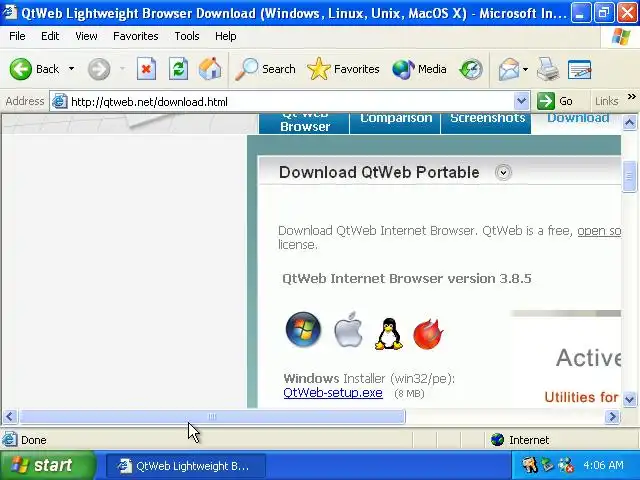
Task: Click the red flame logo icon
Action: pos(428,334)
